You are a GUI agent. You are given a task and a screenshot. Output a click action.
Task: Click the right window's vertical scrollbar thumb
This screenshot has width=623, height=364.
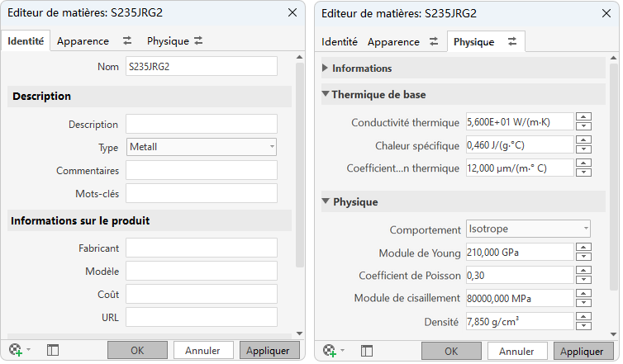(613, 177)
